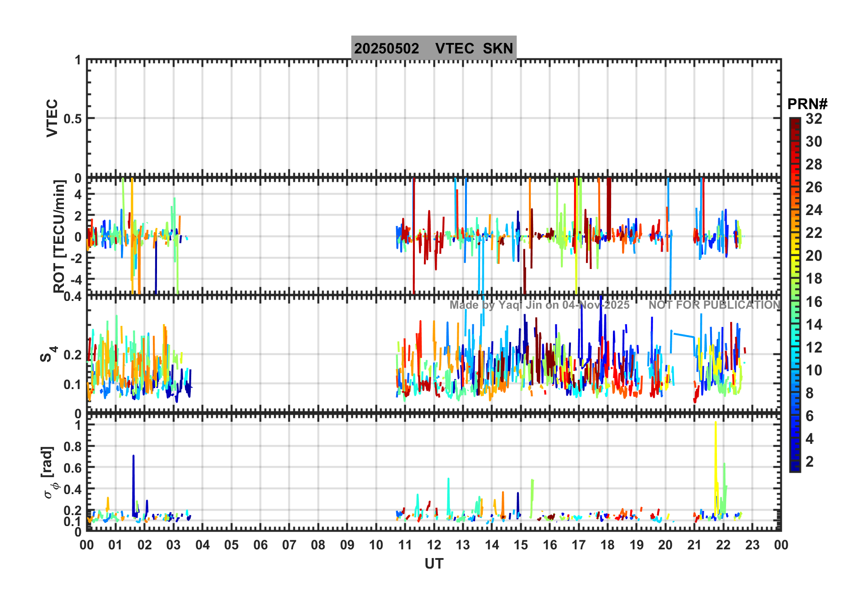The image size is (868, 590).
Task: Click colorbar tick label 30
Action: [x=814, y=142]
